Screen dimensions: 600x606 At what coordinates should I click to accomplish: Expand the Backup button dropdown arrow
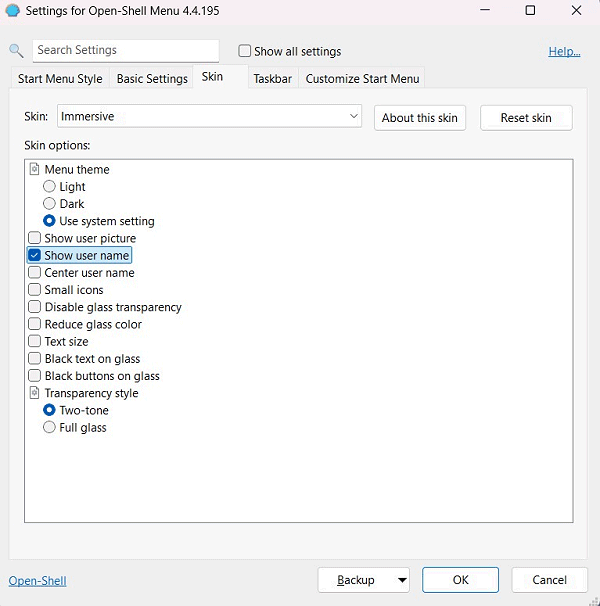402,580
